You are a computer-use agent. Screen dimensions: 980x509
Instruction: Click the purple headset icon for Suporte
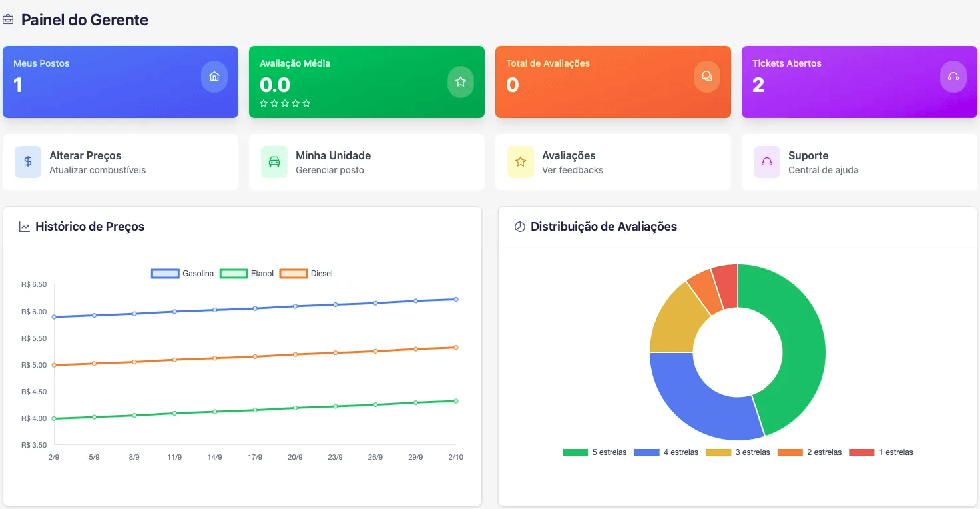[767, 162]
